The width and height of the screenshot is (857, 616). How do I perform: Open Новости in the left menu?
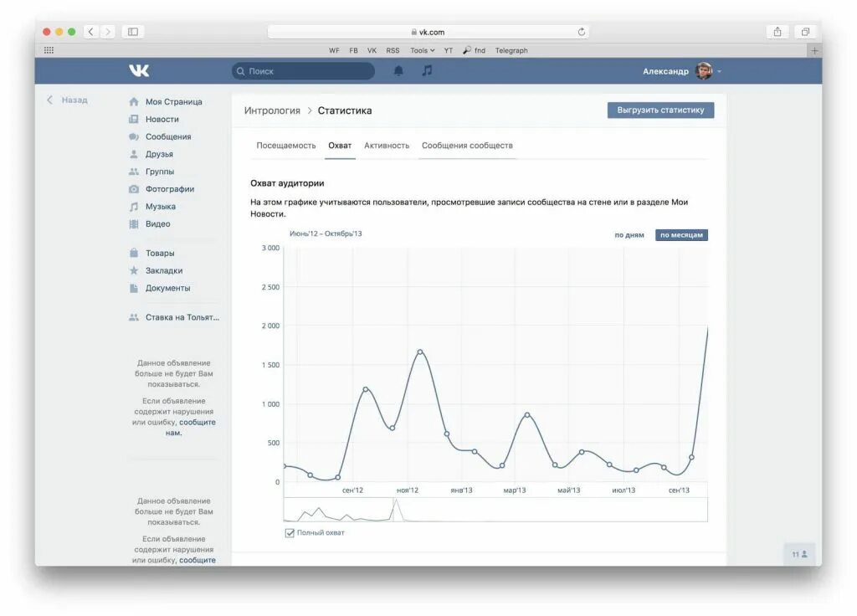click(162, 119)
